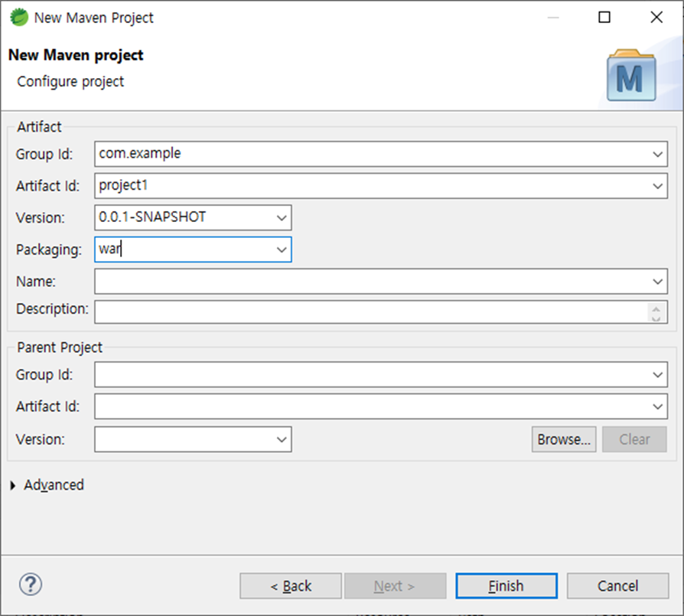The height and width of the screenshot is (616, 684).
Task: Open the Parent Project Artifact Id dropdown arrow
Action: [x=657, y=406]
